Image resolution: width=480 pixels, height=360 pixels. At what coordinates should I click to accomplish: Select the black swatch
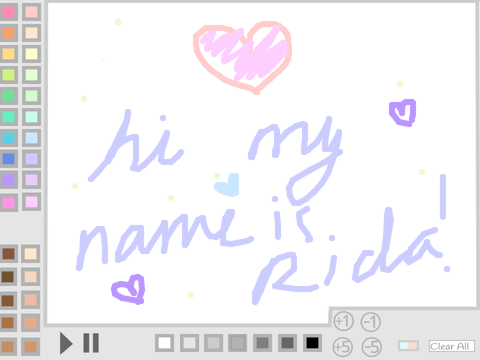312,343
